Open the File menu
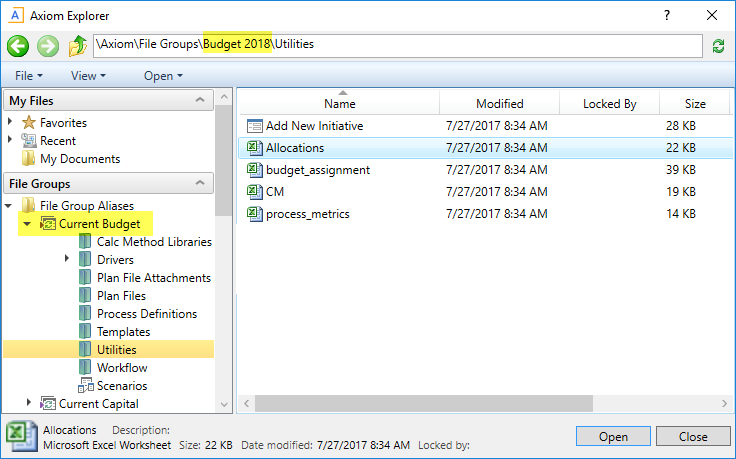The width and height of the screenshot is (736, 459). 29,76
